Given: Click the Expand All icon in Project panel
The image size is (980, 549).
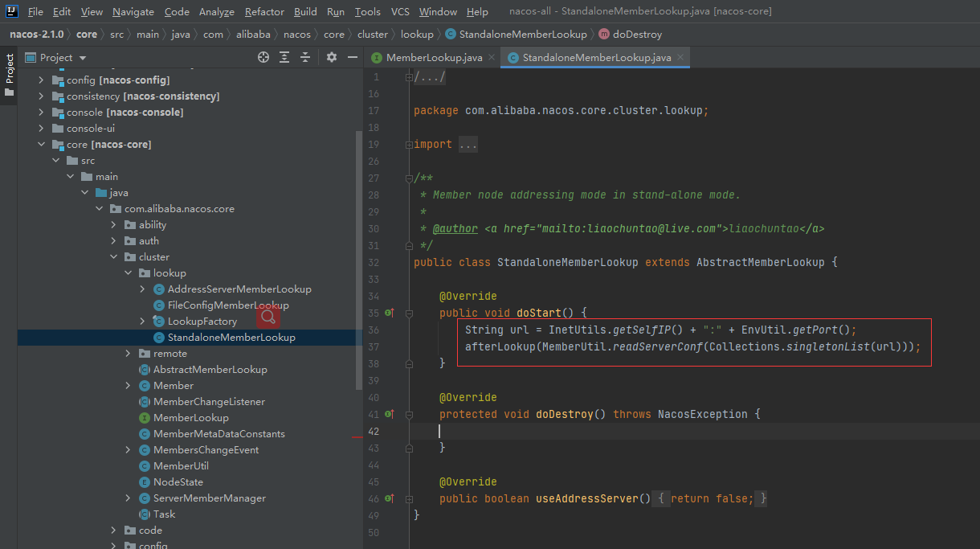Looking at the screenshot, I should pyautogui.click(x=284, y=57).
